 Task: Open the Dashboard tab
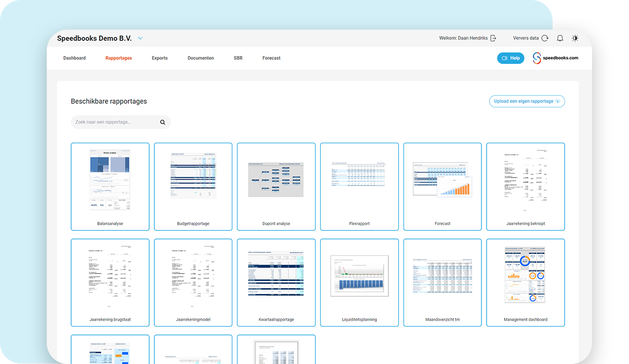(x=74, y=58)
